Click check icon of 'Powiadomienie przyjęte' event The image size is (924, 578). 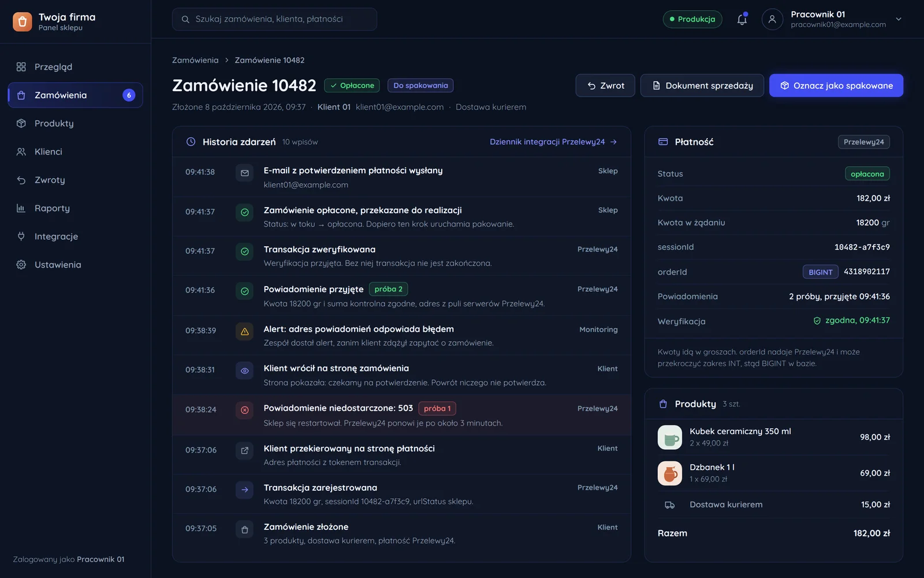point(245,291)
